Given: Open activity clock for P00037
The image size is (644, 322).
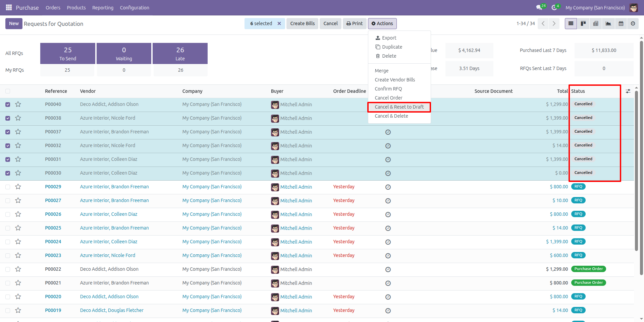Looking at the screenshot, I should pyautogui.click(x=388, y=132).
